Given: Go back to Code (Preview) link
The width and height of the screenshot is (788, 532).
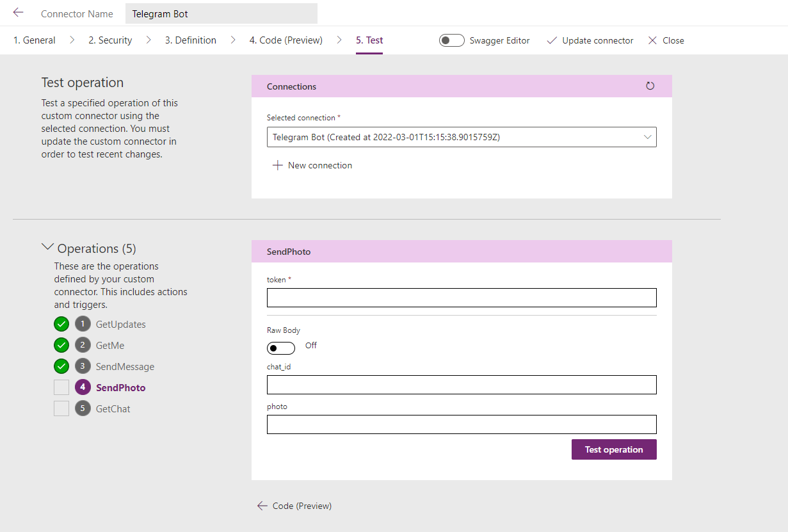Looking at the screenshot, I should click(x=302, y=506).
